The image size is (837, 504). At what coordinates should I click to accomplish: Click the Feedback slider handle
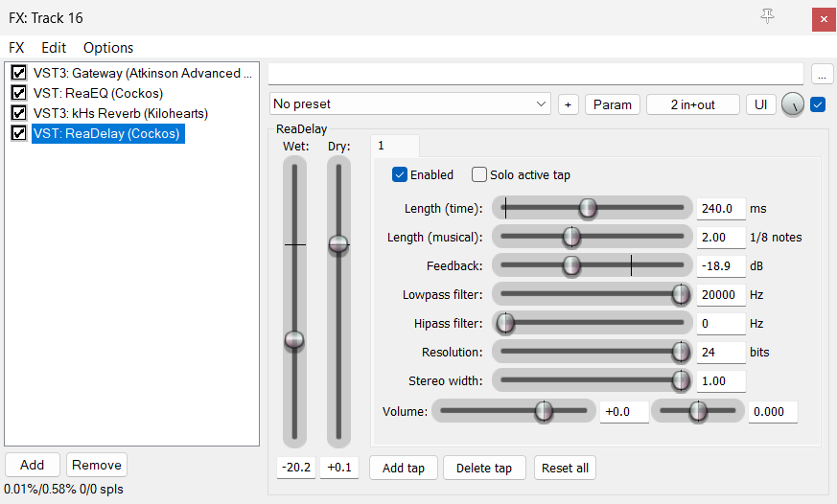571,265
